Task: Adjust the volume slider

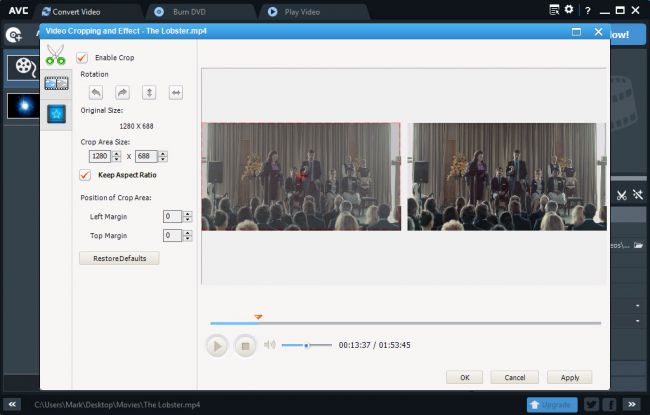Action: coord(306,345)
